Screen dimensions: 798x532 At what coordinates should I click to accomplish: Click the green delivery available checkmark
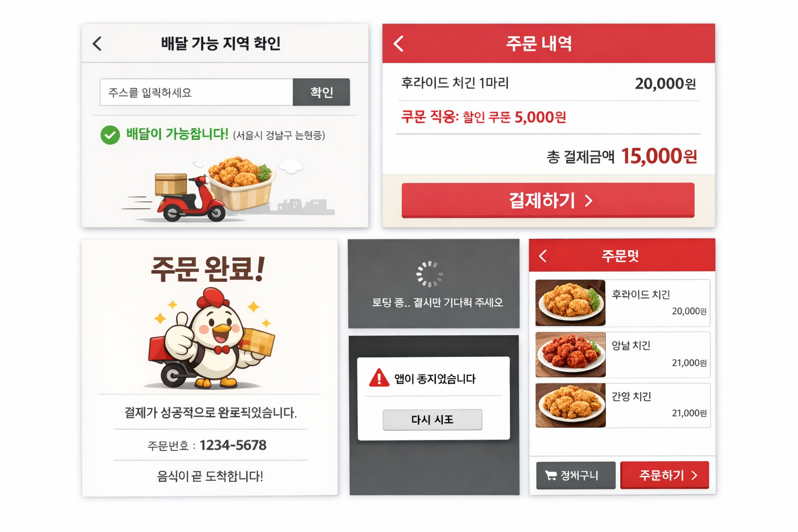[110, 135]
